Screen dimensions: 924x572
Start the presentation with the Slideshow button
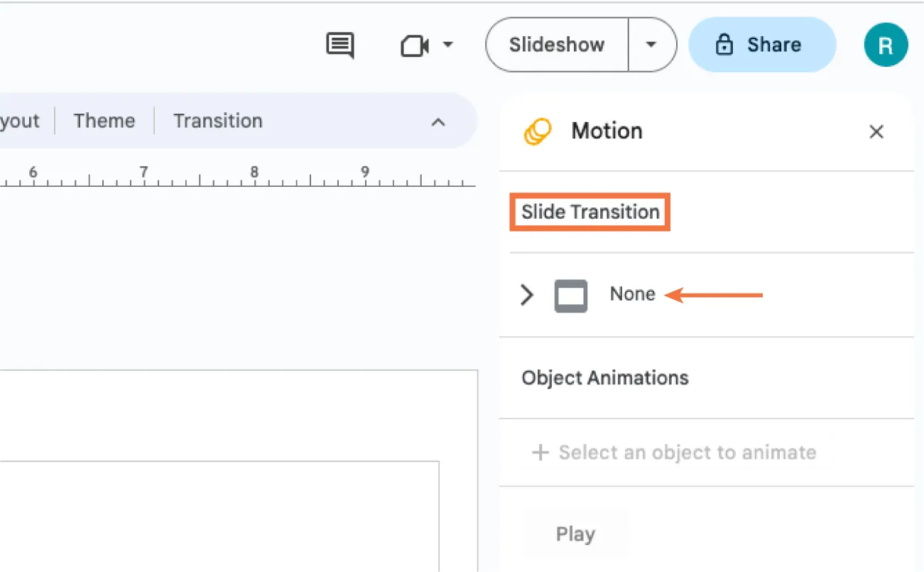[556, 45]
